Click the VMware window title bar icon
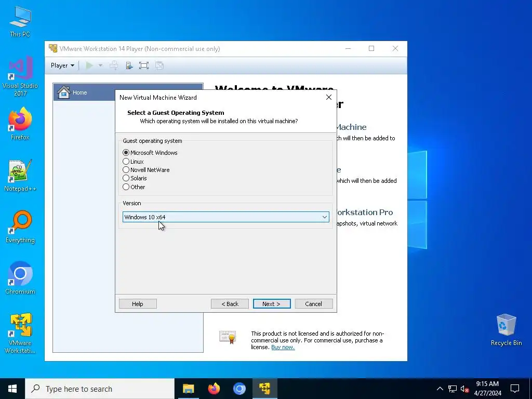 [53, 48]
